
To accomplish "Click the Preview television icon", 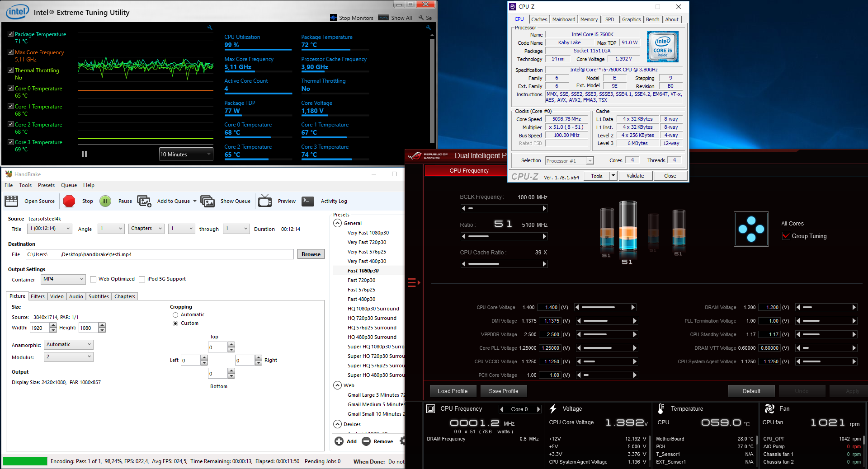I will coord(265,201).
